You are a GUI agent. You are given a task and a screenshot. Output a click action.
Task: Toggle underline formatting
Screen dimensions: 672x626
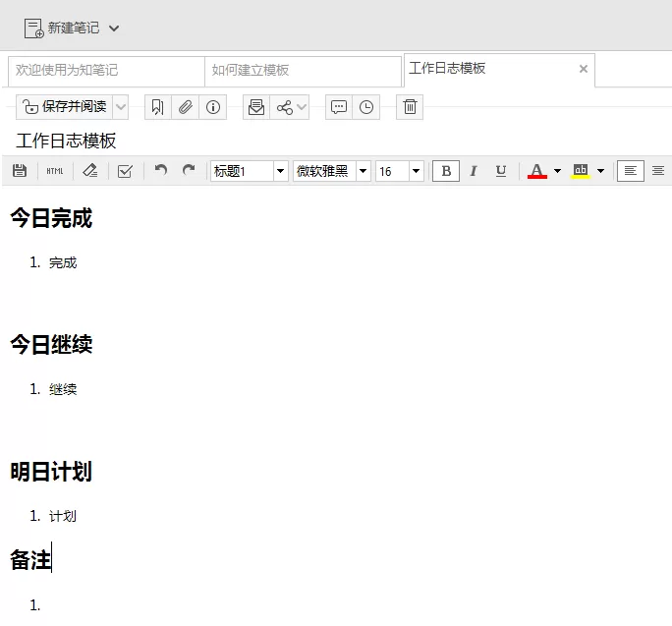tap(501, 171)
